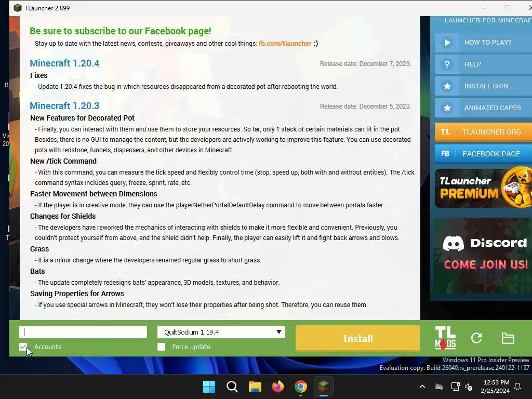
Task: Click the muted volume tray icon
Action: (x=469, y=387)
